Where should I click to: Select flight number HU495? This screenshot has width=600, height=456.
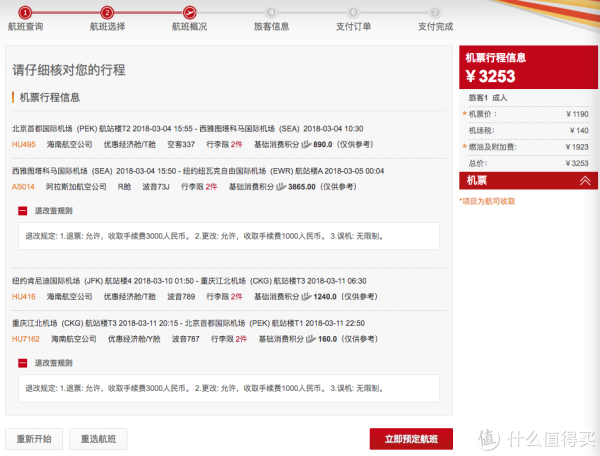tap(24, 144)
